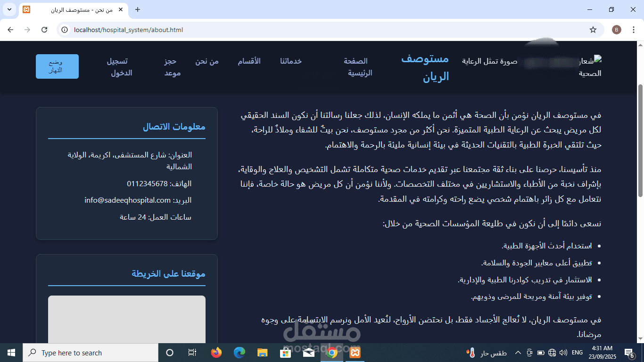Open network globe tray icon

(552, 353)
